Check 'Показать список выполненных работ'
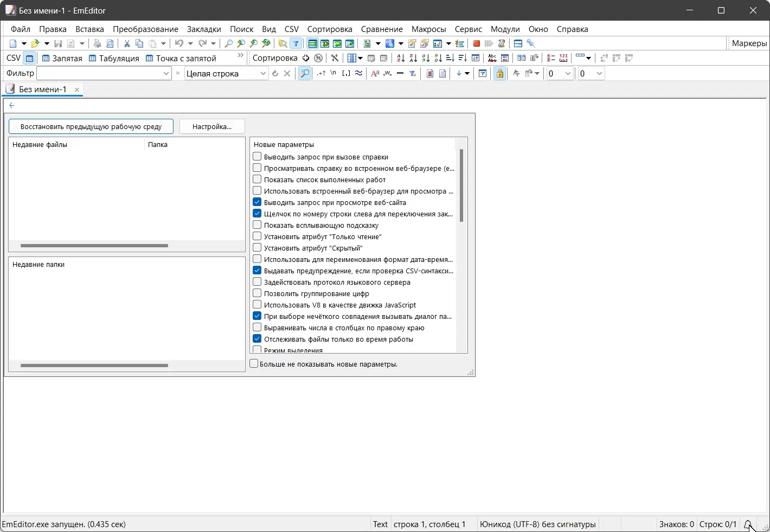 257,180
